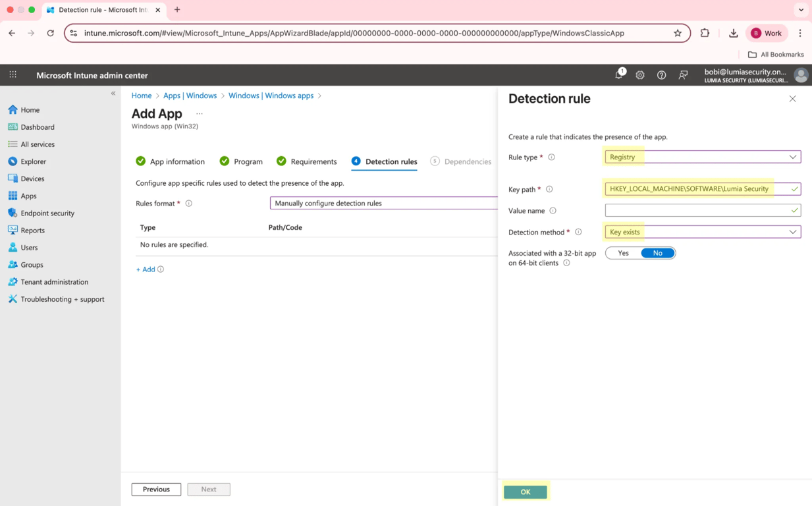Click the Groups sidebar icon
This screenshot has height=506, width=812.
coord(13,264)
